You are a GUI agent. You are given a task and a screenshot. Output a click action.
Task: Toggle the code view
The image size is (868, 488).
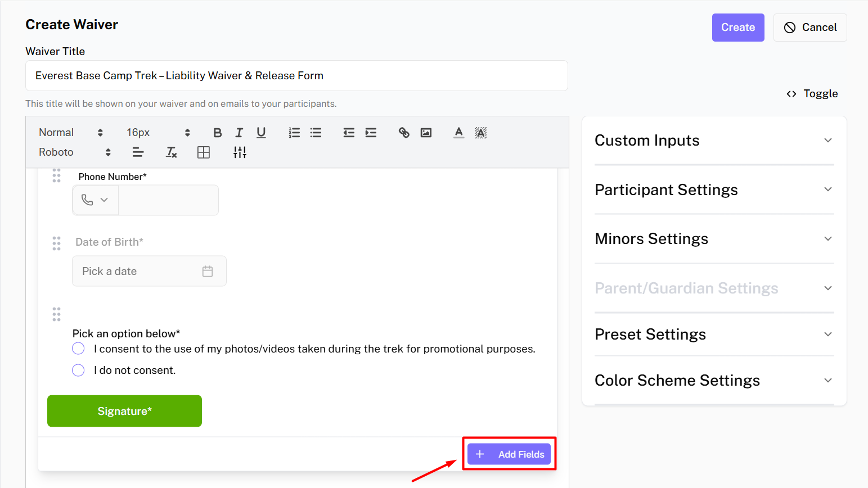812,94
